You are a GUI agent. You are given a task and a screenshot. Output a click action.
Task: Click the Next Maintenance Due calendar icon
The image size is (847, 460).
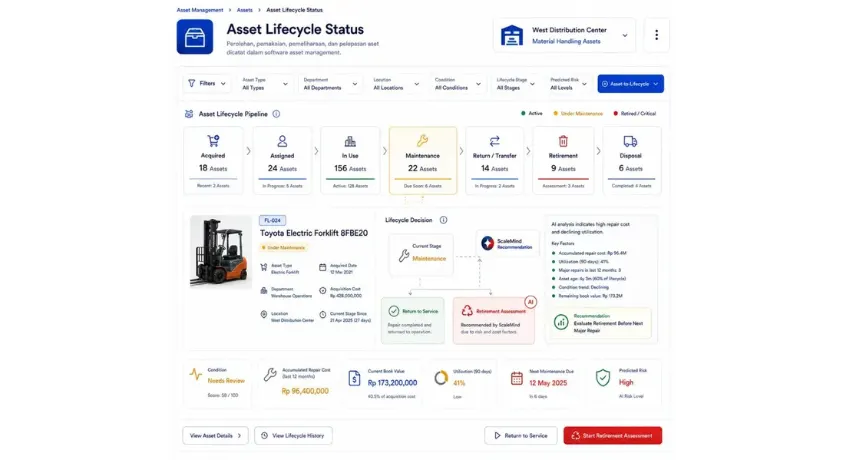pos(516,378)
